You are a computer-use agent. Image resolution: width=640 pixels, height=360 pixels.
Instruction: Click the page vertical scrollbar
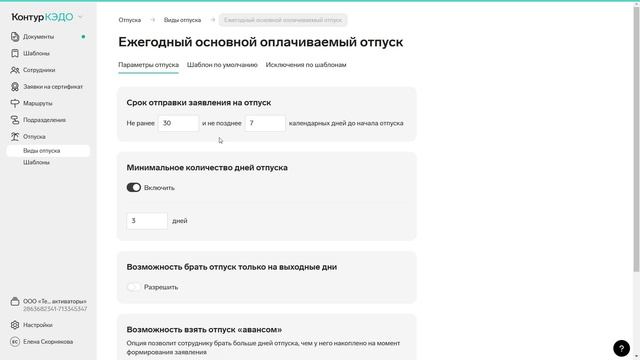[x=636, y=139]
